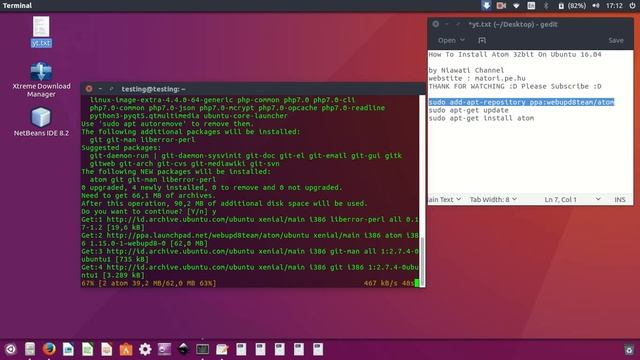Select the yt.txt desktop file icon
The image size is (640, 360).
coord(41,31)
